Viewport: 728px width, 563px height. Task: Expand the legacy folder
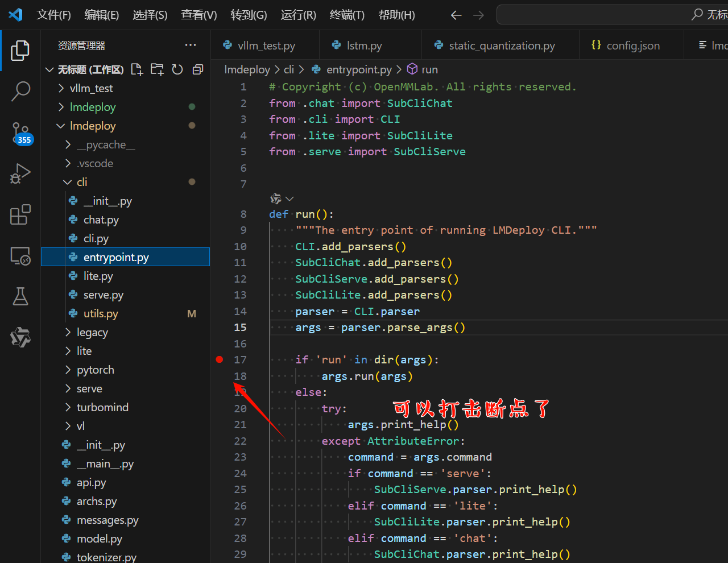tap(68, 332)
